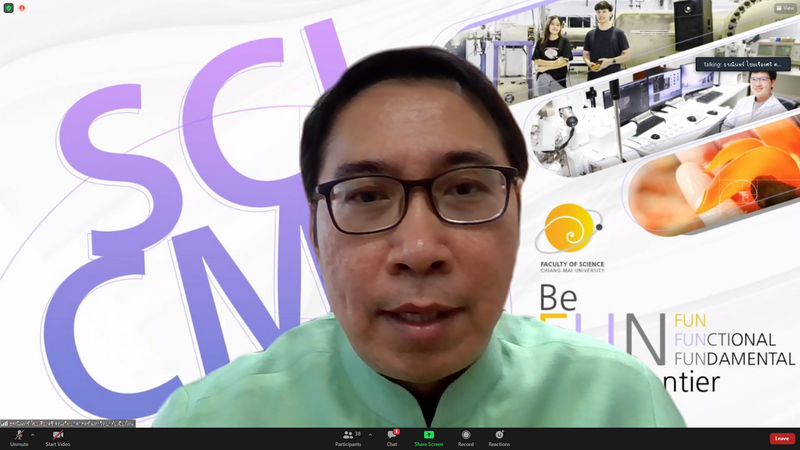Click the red unread badge on Chat

[x=396, y=432]
